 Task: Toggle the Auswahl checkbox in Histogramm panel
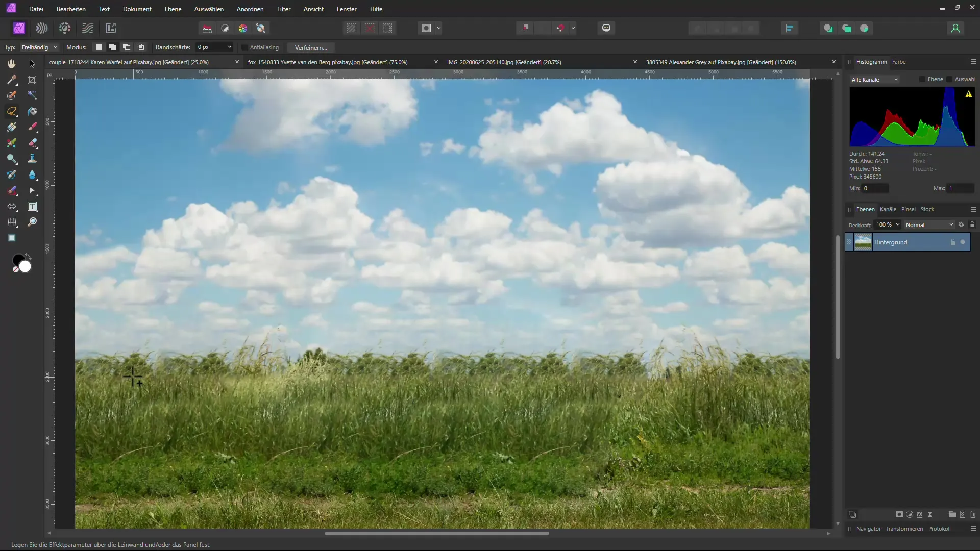pos(949,79)
